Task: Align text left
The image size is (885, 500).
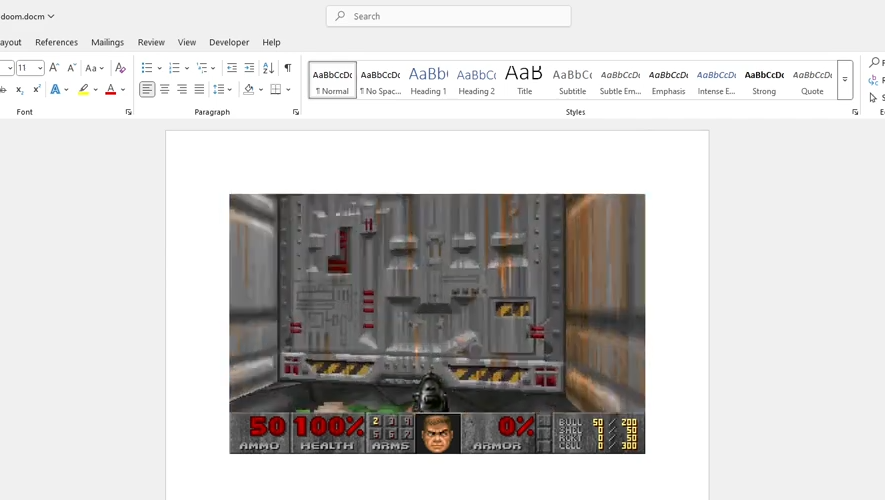Action: pyautogui.click(x=147, y=89)
